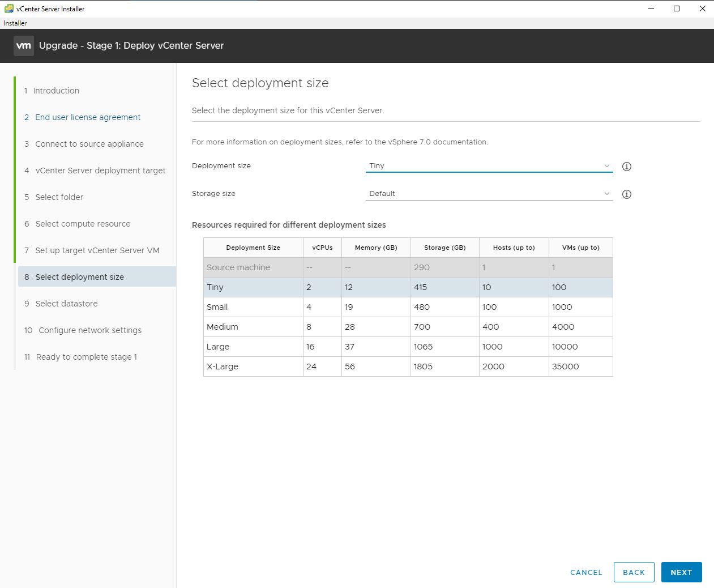Image resolution: width=714 pixels, height=588 pixels.
Task: Click the Deployment Size column header
Action: 253,248
